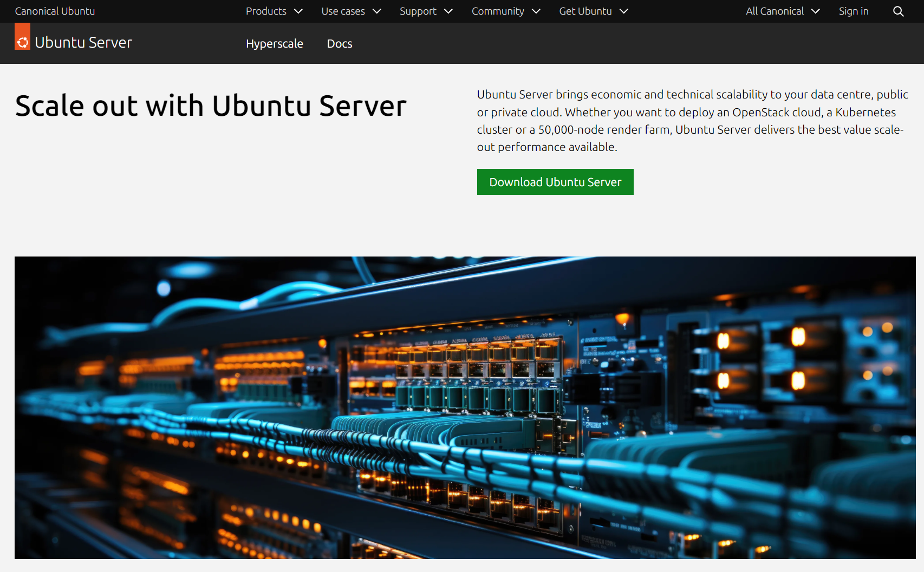The width and height of the screenshot is (924, 572).
Task: Open the Community menu
Action: pos(506,11)
